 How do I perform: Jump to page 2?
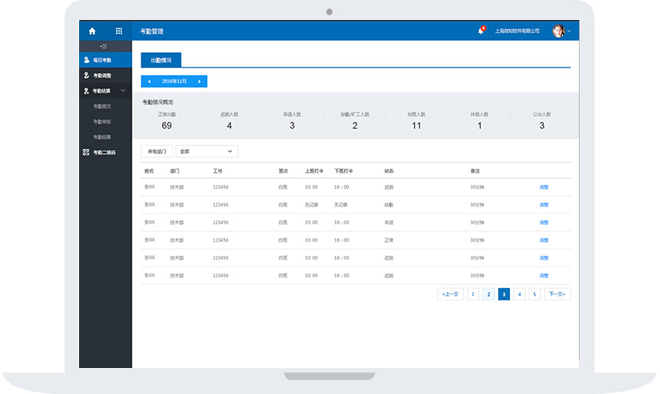click(x=489, y=294)
